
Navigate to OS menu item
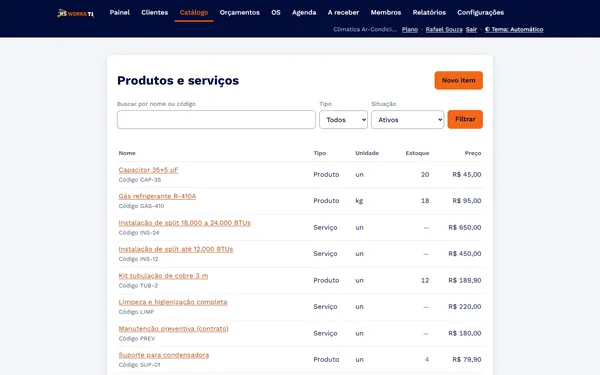click(276, 12)
